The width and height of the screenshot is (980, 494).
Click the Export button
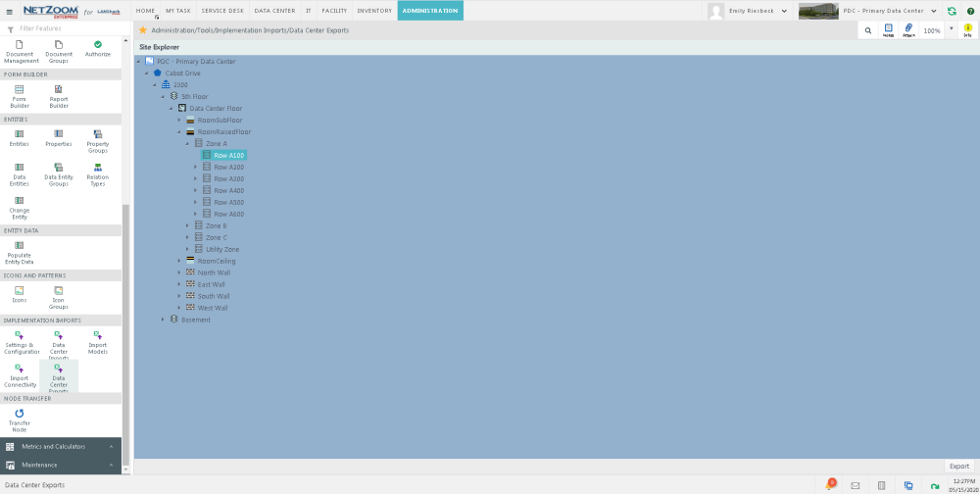point(958,467)
